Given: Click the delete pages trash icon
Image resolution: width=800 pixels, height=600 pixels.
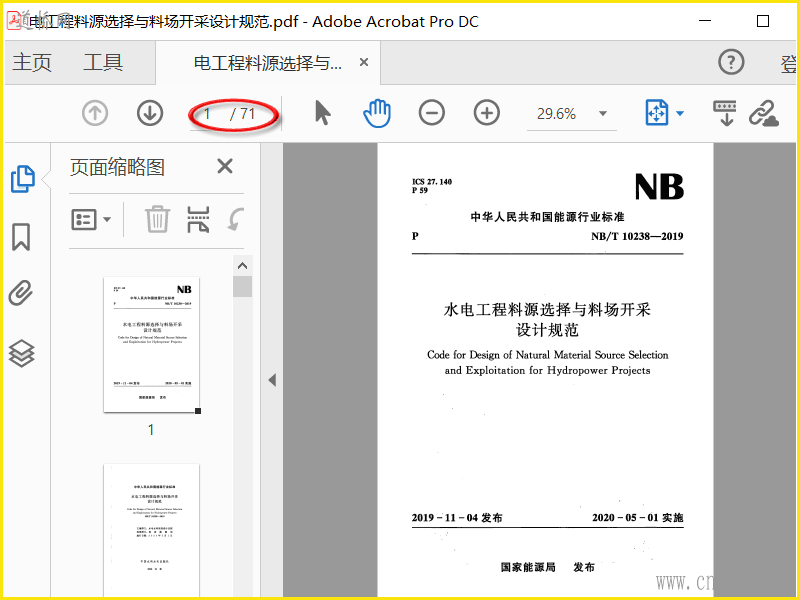Looking at the screenshot, I should click(x=157, y=219).
